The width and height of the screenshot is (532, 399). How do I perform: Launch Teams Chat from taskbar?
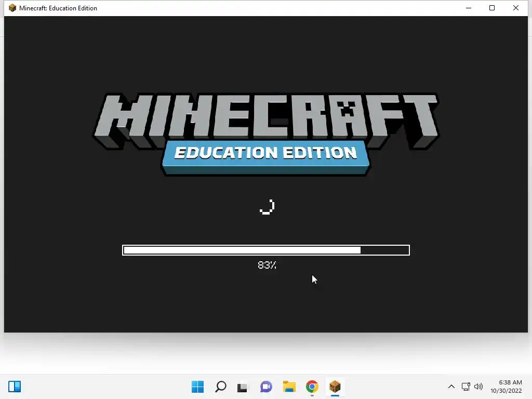[266, 387]
